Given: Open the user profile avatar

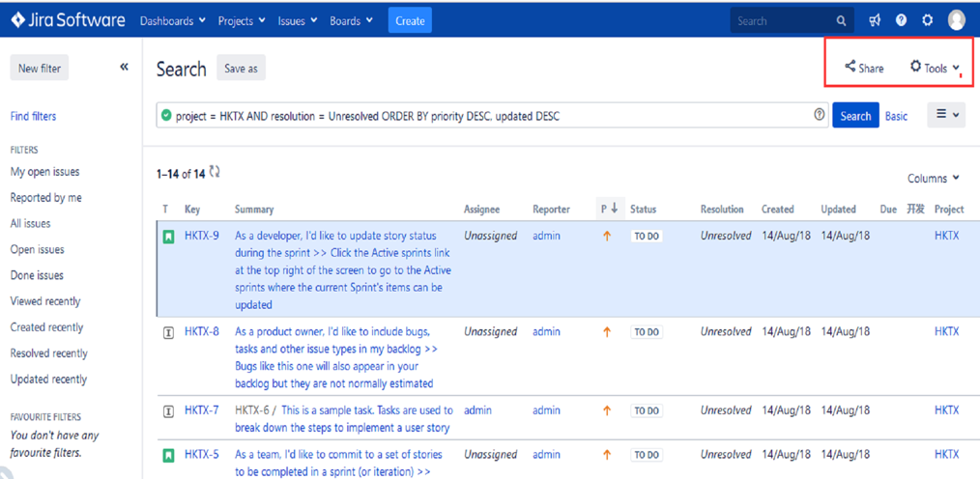Looking at the screenshot, I should [957, 20].
